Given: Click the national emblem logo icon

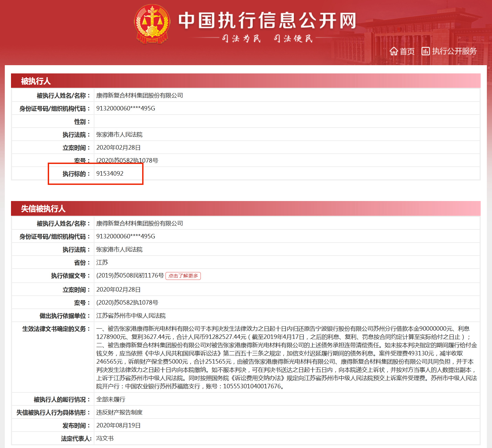Looking at the screenshot, I should coord(152,24).
